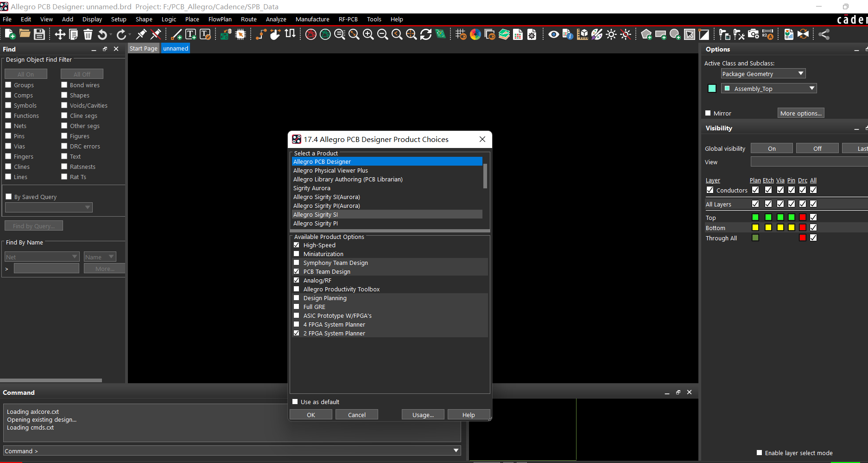
Task: Select the Move tool (four-arrow icon)
Action: tap(60, 34)
